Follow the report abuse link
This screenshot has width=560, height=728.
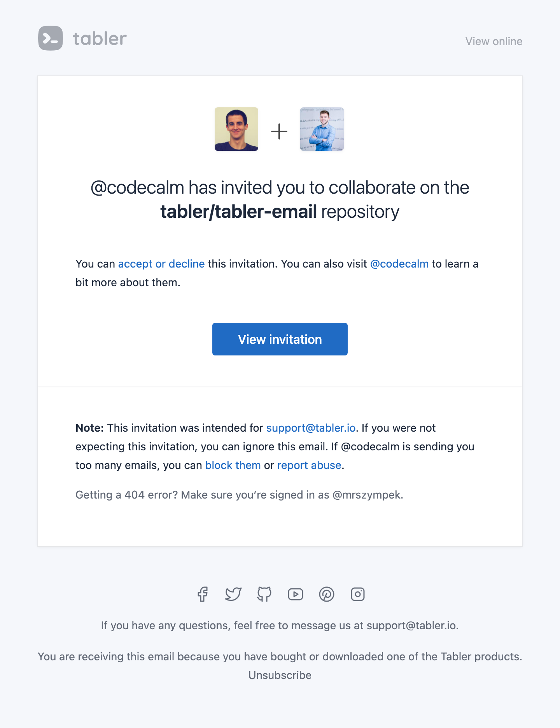coord(309,465)
